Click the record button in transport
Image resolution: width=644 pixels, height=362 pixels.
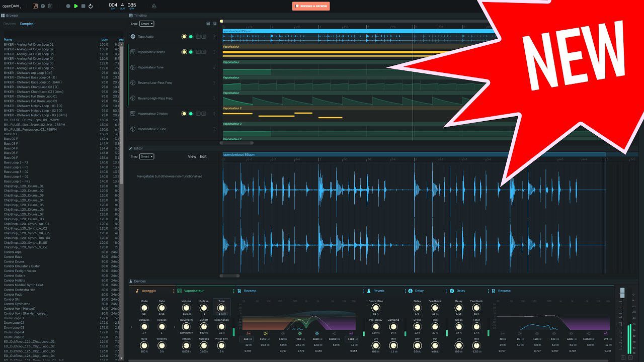[x=68, y=6]
